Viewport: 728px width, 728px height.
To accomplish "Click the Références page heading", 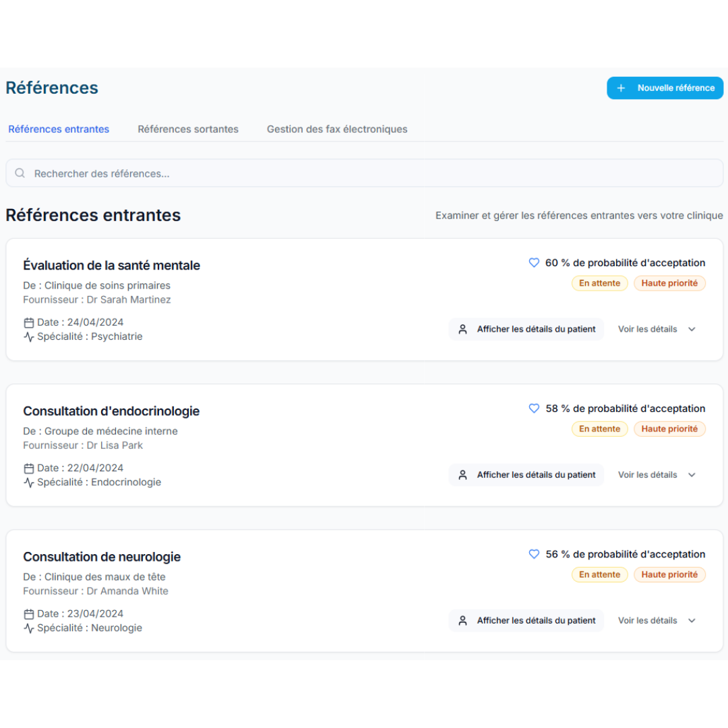I will (x=52, y=88).
